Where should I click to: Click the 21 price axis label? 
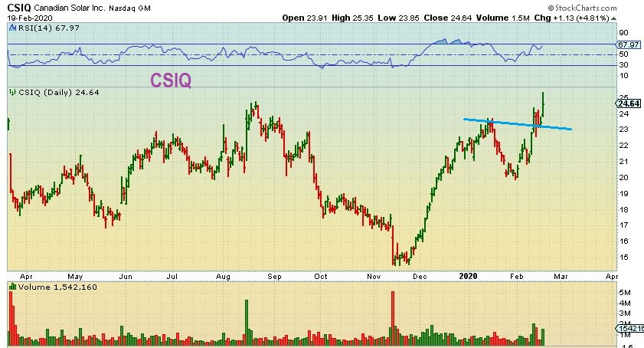[623, 162]
